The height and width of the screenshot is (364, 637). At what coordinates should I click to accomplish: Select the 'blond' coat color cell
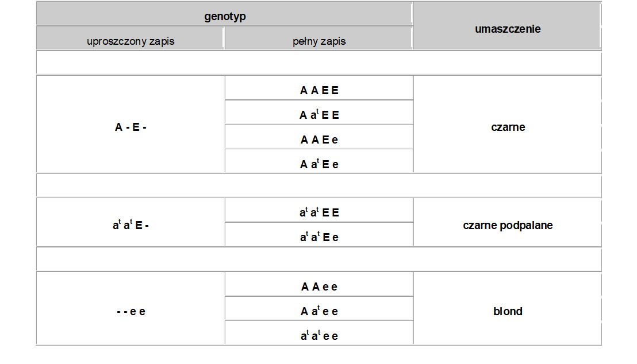coord(508,312)
